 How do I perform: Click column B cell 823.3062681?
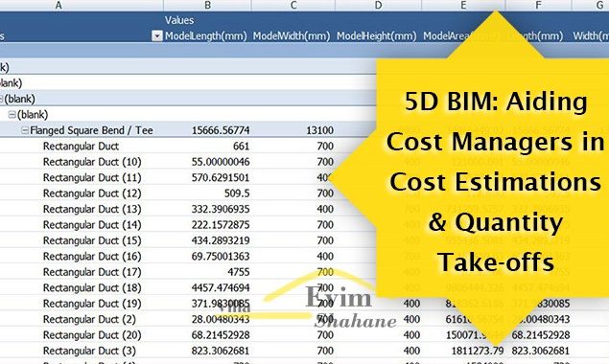(221, 351)
